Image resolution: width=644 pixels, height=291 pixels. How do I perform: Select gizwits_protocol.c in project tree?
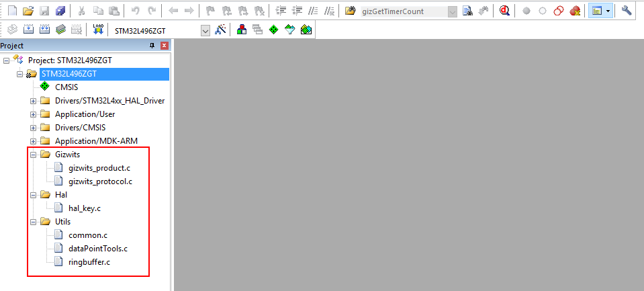click(100, 181)
